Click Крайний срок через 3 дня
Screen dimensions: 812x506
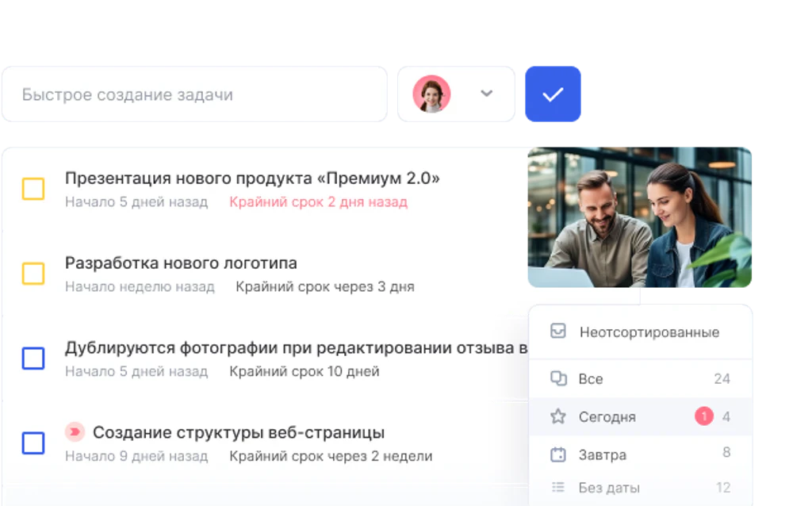click(324, 287)
